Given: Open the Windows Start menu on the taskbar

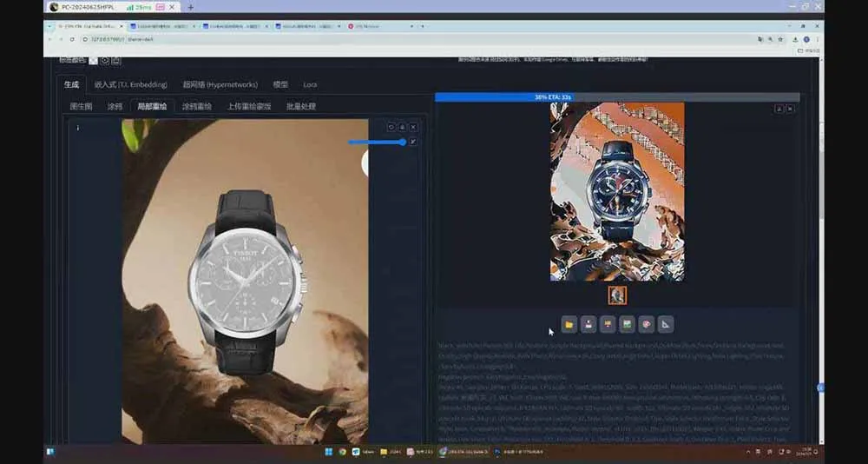Looking at the screenshot, I should click(x=328, y=452).
